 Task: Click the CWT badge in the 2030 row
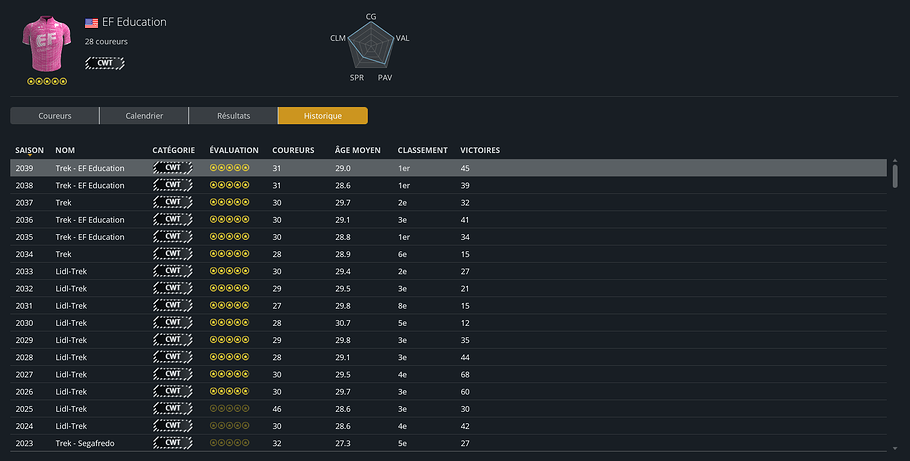[173, 323]
